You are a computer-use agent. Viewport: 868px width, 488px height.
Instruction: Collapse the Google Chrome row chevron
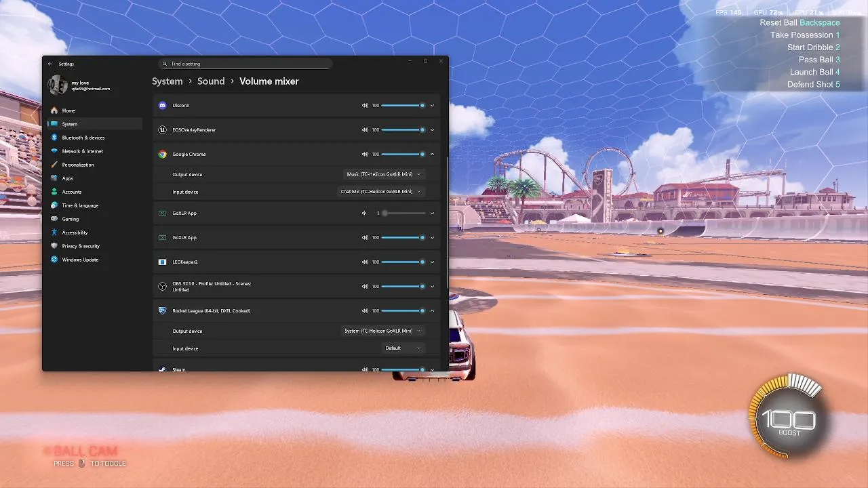[432, 154]
